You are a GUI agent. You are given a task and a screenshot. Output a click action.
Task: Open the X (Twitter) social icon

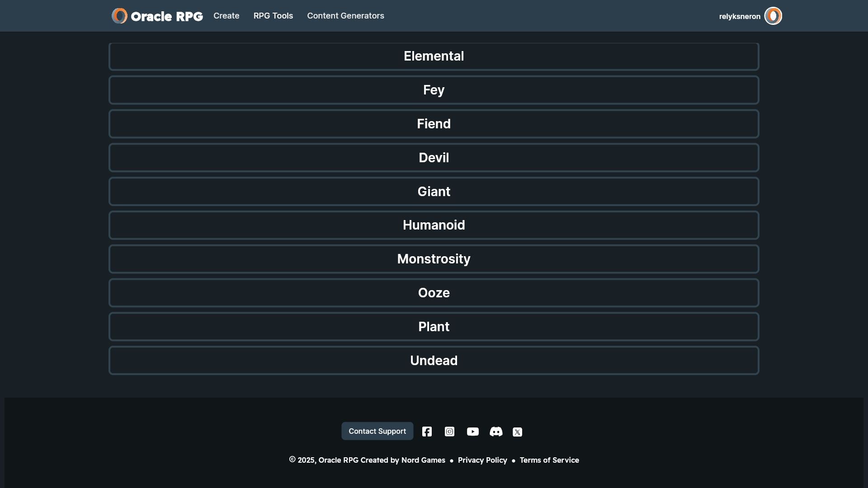517,432
